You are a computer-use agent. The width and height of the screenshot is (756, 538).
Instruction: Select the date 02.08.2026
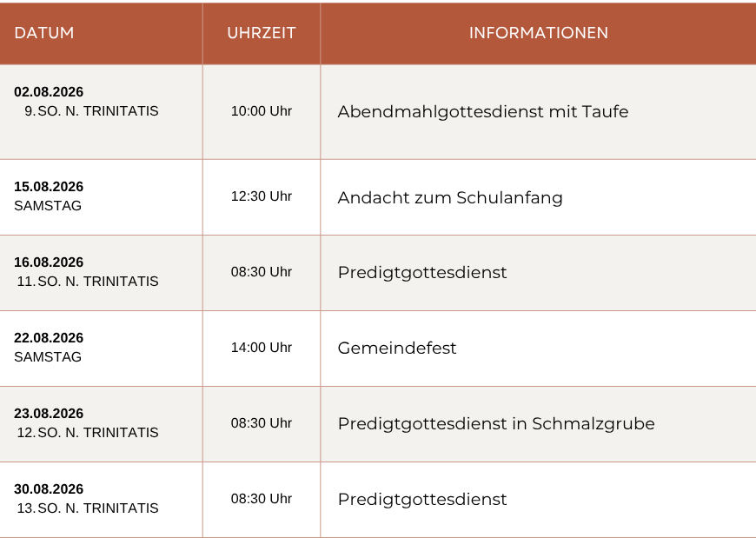pyautogui.click(x=49, y=91)
